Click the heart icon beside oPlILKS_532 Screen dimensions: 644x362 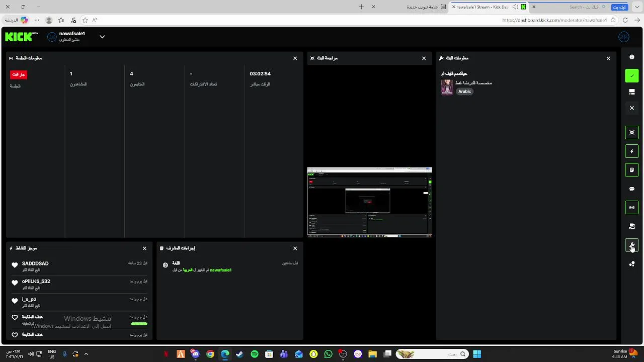tap(15, 283)
